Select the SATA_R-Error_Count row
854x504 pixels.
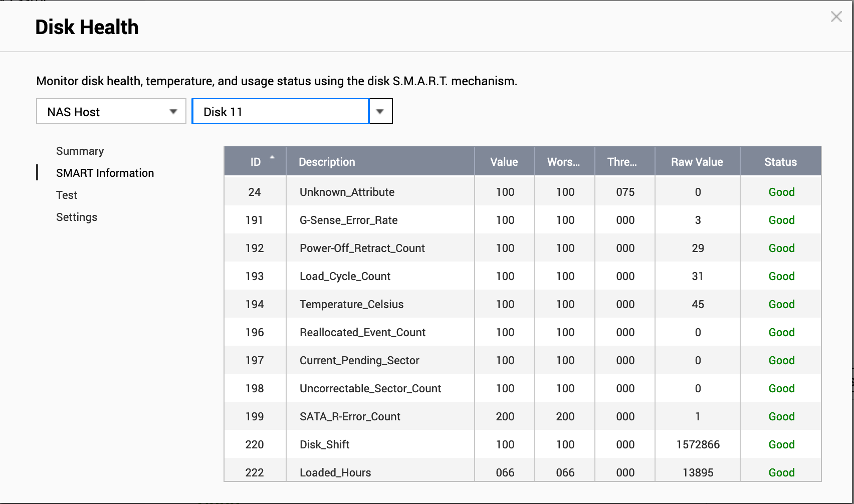[523, 416]
